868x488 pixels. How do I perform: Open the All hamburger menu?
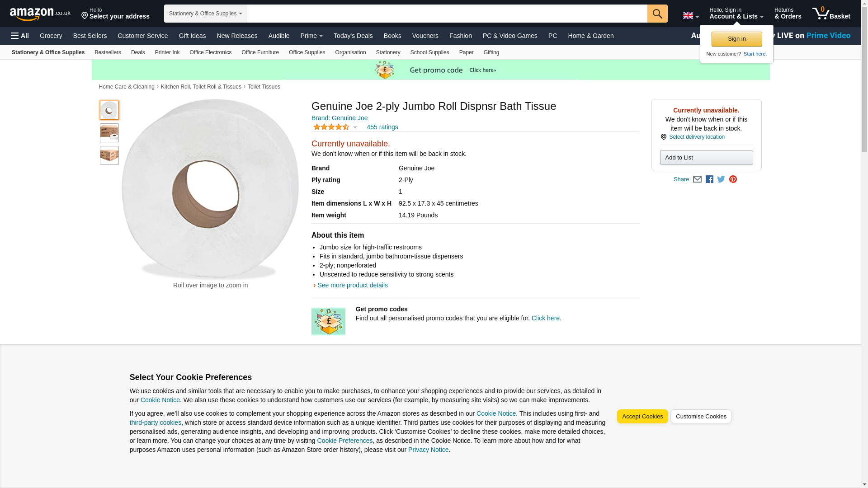pyautogui.click(x=20, y=36)
